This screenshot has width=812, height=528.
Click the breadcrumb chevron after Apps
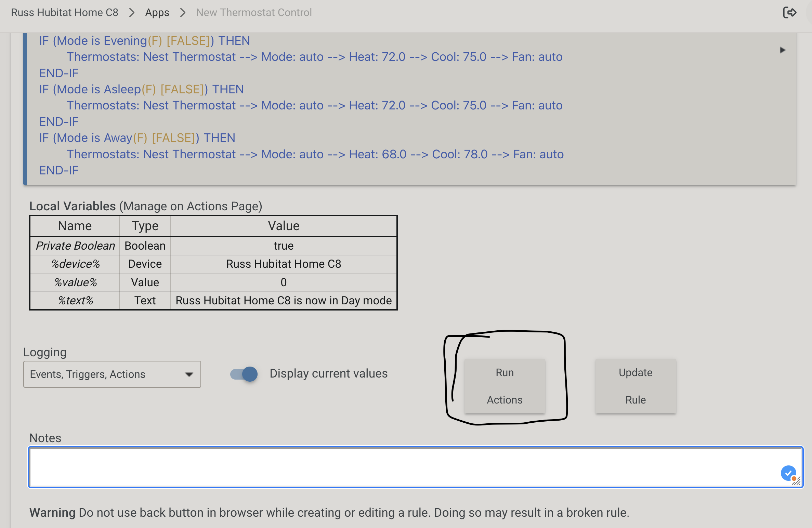pos(183,13)
